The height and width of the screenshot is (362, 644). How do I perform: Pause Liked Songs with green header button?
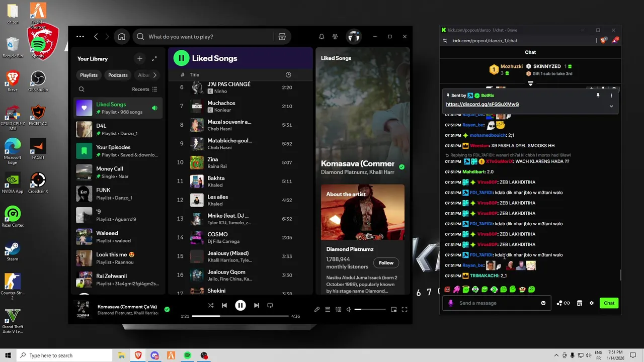182,58
